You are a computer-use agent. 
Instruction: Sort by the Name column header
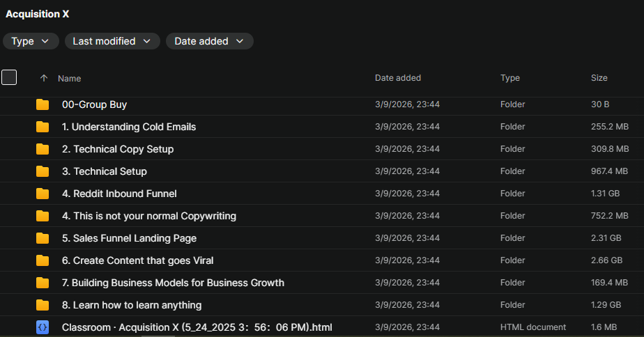(70, 79)
